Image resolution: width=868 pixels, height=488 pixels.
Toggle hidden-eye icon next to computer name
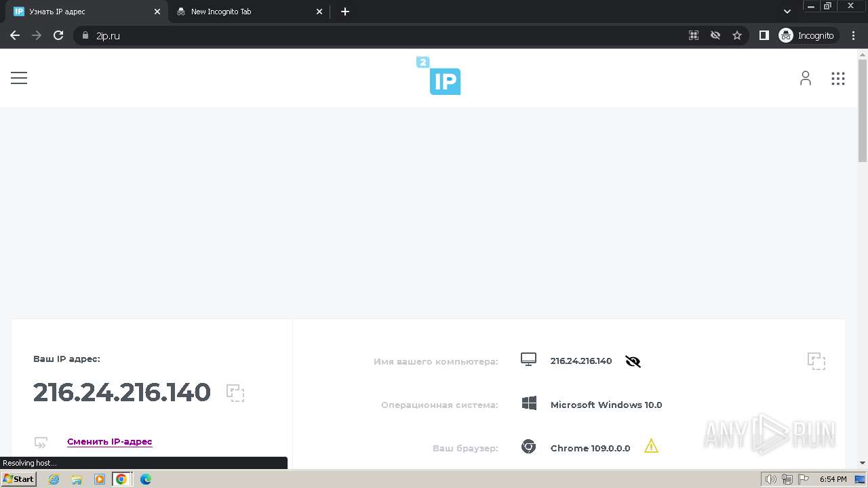click(x=633, y=361)
